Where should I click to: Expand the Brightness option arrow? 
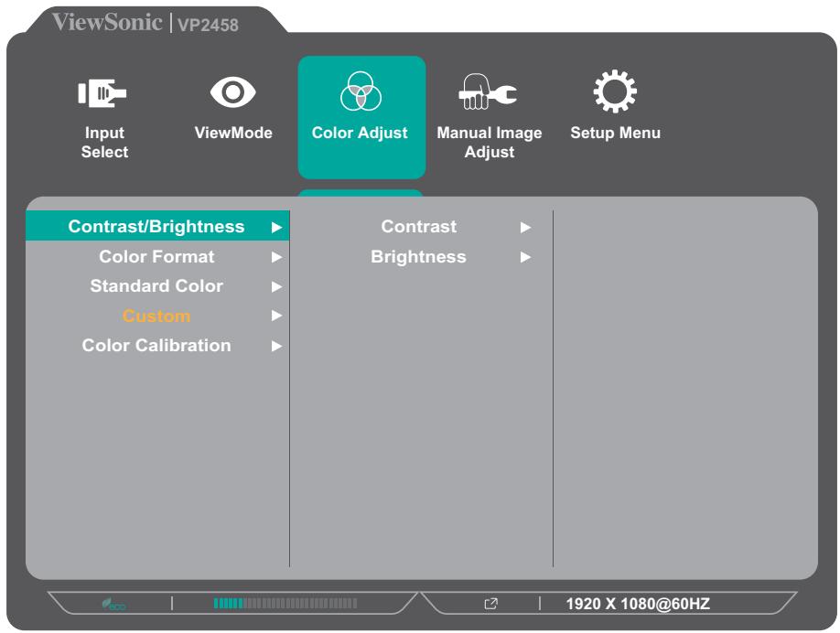pyautogui.click(x=525, y=257)
